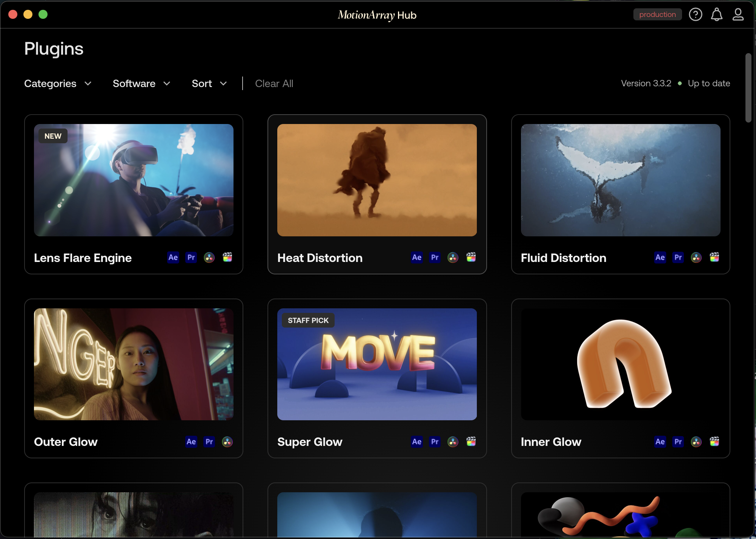The image size is (756, 539).
Task: Open the Sort dropdown
Action: (x=209, y=83)
